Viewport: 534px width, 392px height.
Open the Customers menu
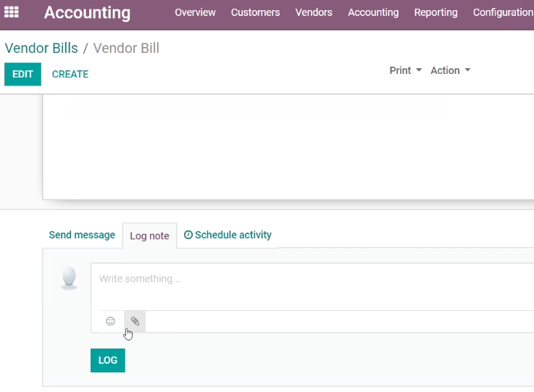[x=256, y=12]
